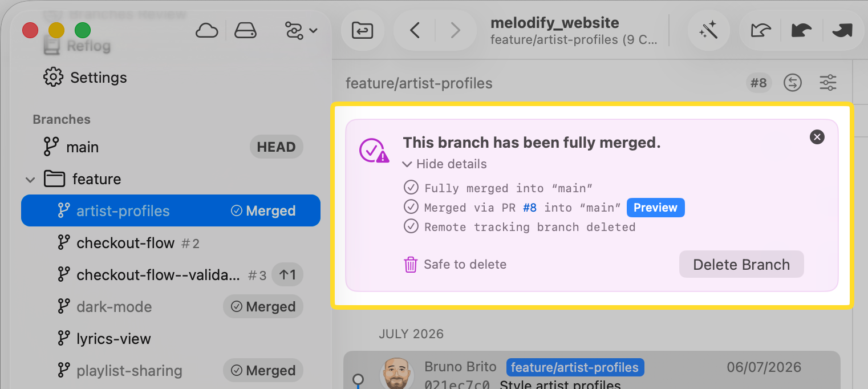The width and height of the screenshot is (868, 389).
Task: Collapse details with Hide details chevron
Action: point(445,164)
